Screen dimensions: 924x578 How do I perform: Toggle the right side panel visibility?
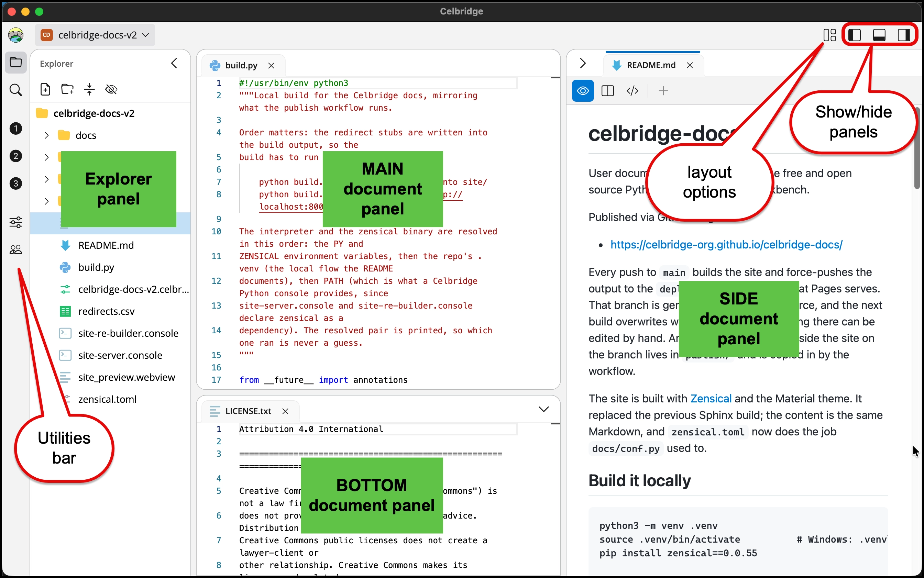[x=904, y=35]
